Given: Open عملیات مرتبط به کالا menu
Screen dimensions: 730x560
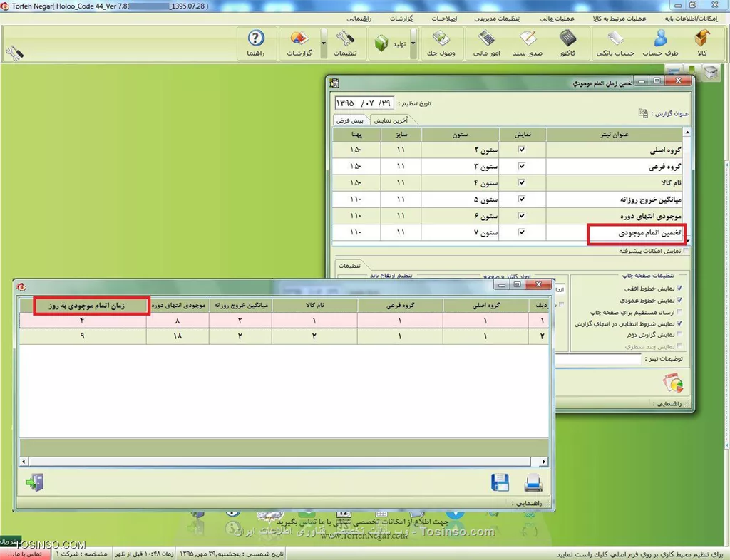Looking at the screenshot, I should point(620,19).
